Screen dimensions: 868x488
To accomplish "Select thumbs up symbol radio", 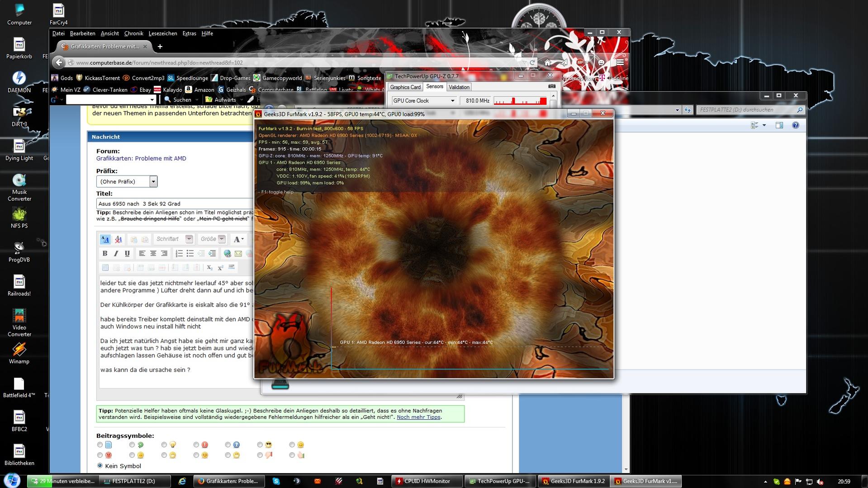I will click(292, 455).
